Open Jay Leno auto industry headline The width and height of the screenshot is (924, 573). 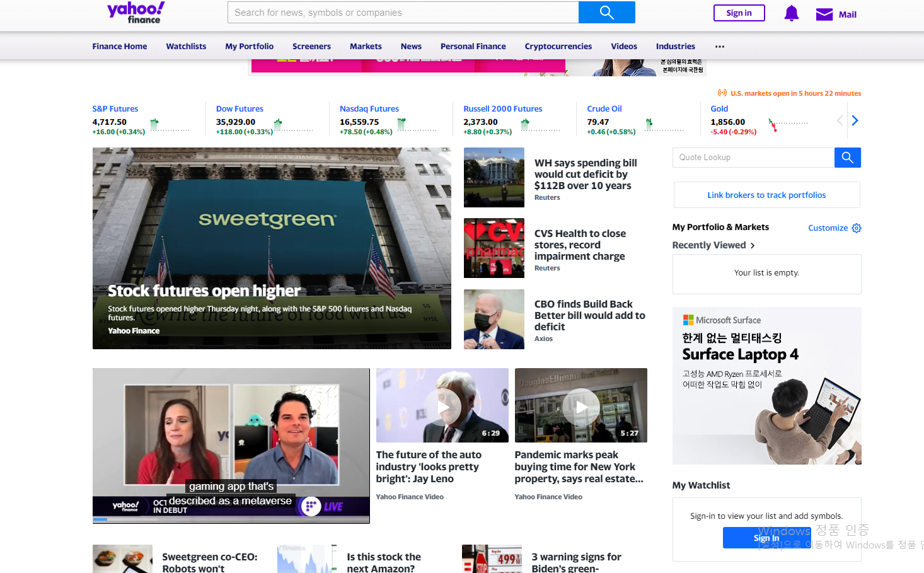pos(429,466)
